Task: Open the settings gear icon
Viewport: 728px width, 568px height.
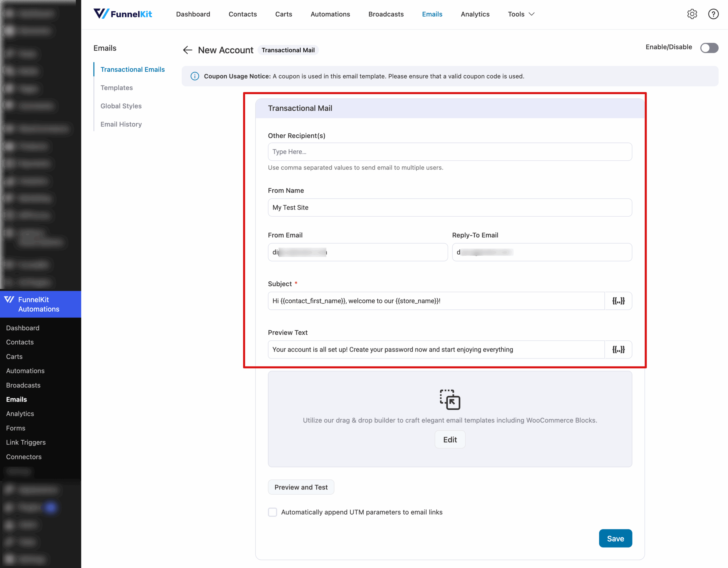Action: 692,14
